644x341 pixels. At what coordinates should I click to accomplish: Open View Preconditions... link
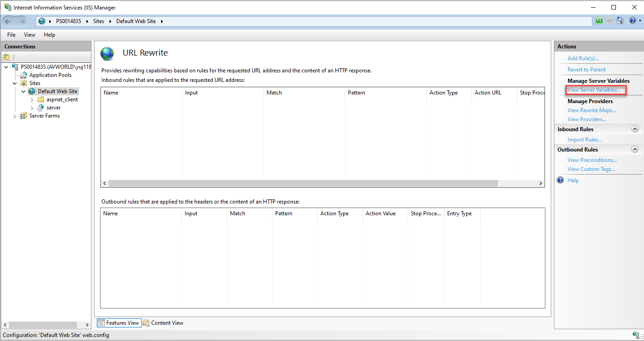[x=592, y=160]
